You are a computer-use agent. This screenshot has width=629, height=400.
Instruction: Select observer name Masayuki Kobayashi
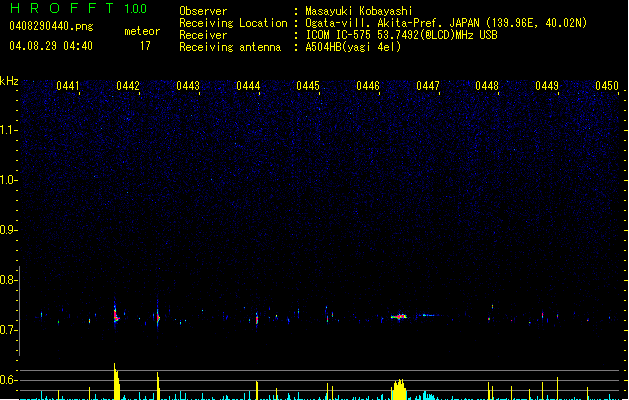(x=359, y=11)
